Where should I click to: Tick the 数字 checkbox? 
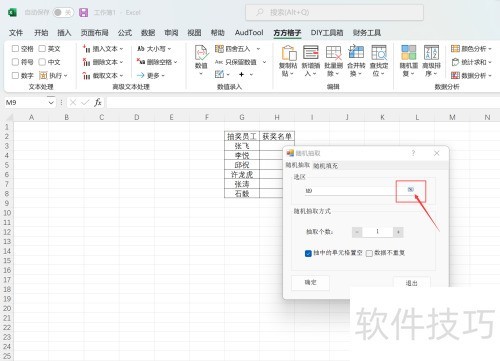15,75
